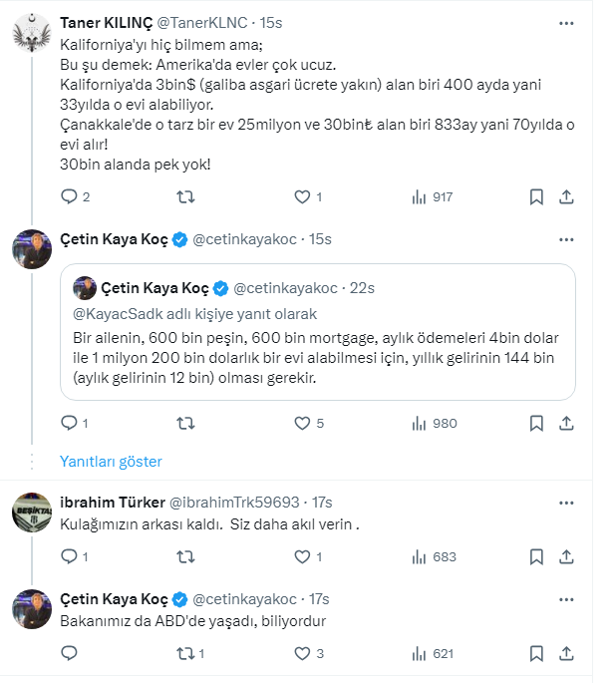The height and width of the screenshot is (683, 616).
Task: View analytics showing 917 views
Action: [432, 197]
